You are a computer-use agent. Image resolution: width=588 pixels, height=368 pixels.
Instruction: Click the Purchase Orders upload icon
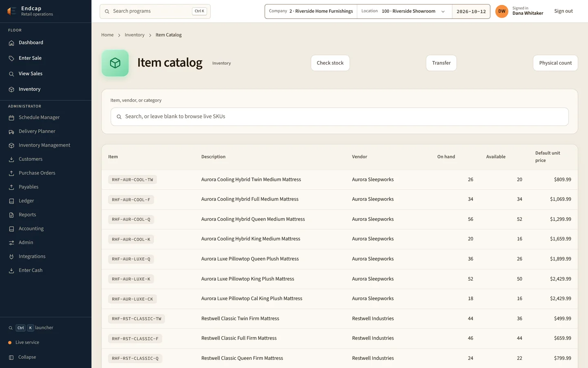tap(11, 173)
